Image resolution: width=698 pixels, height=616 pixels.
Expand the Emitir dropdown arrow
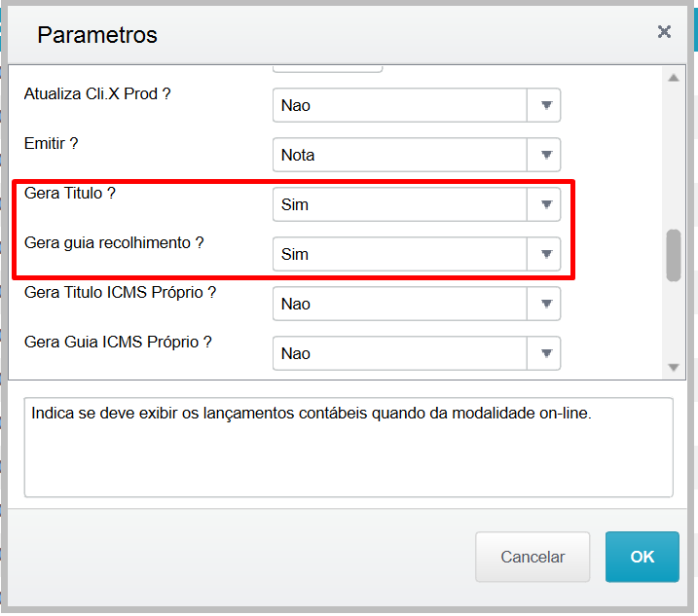pos(545,155)
